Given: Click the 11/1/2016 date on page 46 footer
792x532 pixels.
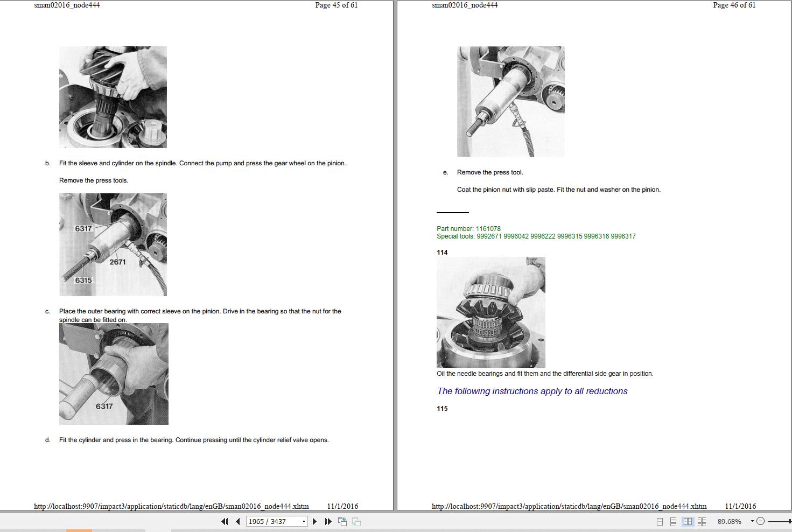Looking at the screenshot, I should 740,506.
